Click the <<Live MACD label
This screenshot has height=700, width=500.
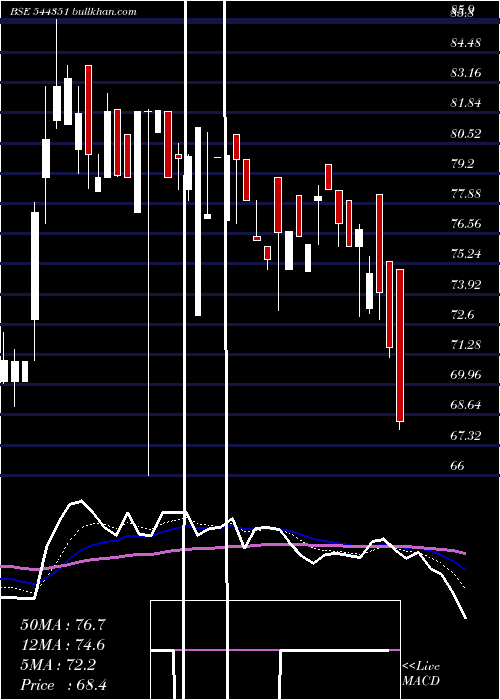(x=421, y=674)
